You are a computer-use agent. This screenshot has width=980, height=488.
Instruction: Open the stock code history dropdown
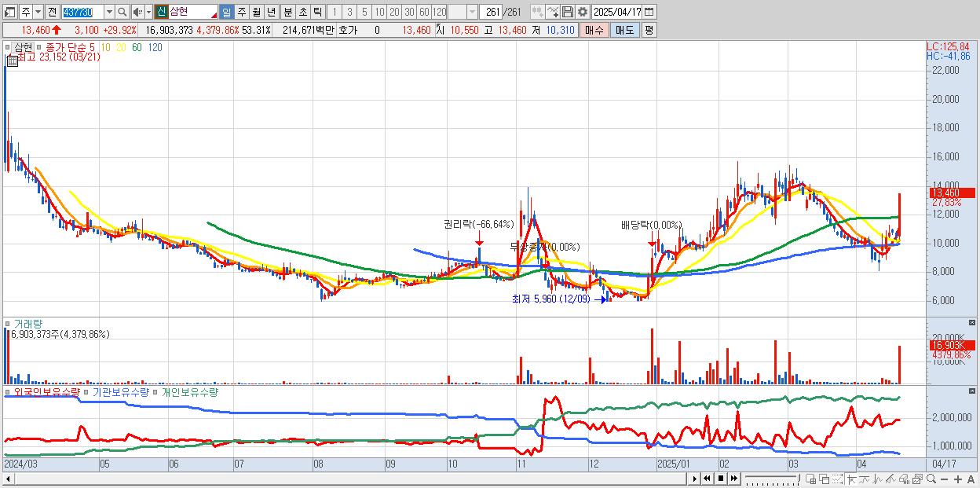(109, 12)
